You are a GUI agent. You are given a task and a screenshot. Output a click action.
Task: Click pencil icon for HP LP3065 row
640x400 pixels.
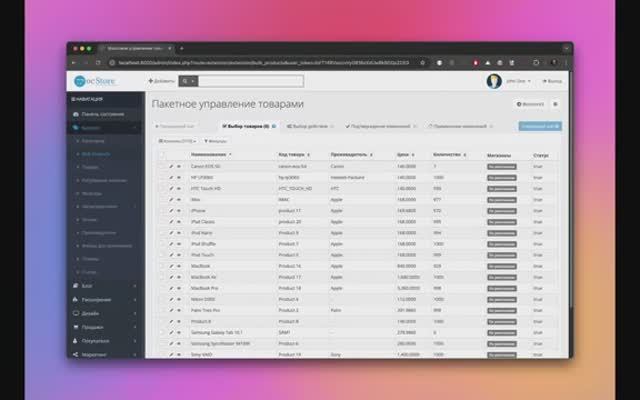(171, 178)
